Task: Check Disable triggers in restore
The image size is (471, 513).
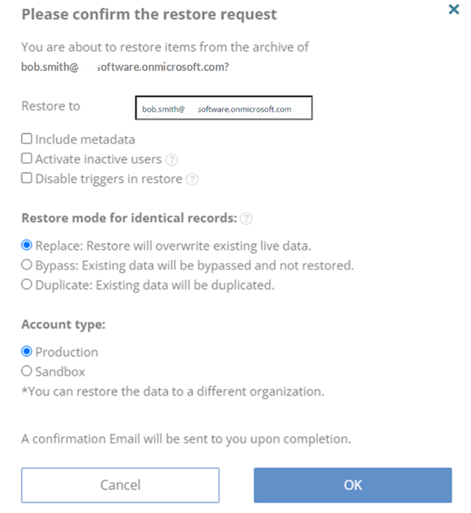Action: pyautogui.click(x=27, y=178)
